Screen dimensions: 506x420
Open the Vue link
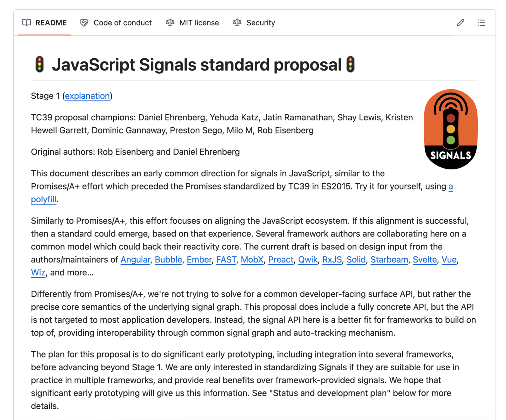tap(449, 259)
